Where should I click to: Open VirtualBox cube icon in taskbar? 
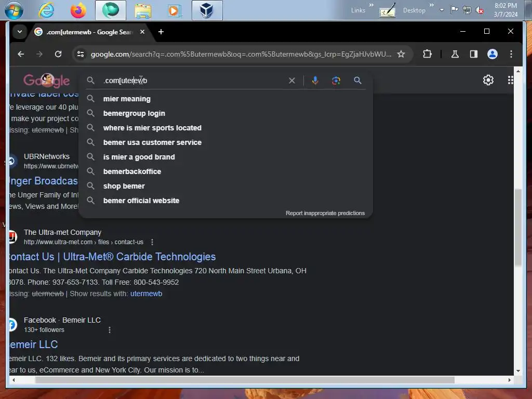207,10
